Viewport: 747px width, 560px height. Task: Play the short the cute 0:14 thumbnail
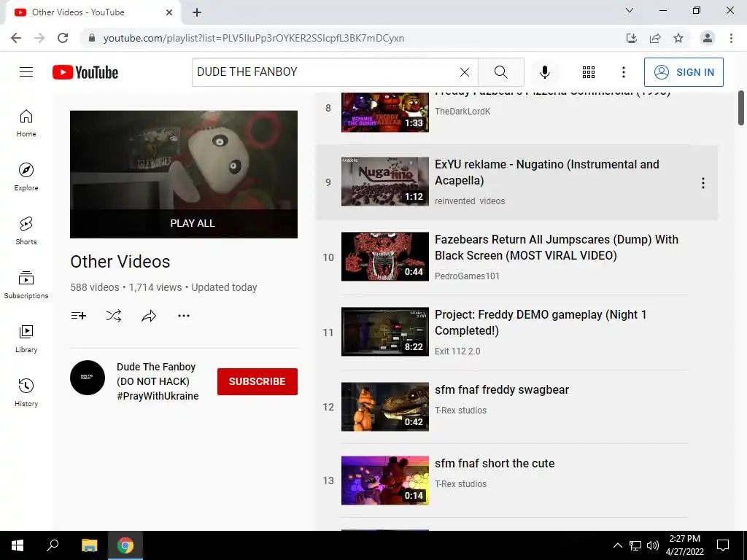385,481
